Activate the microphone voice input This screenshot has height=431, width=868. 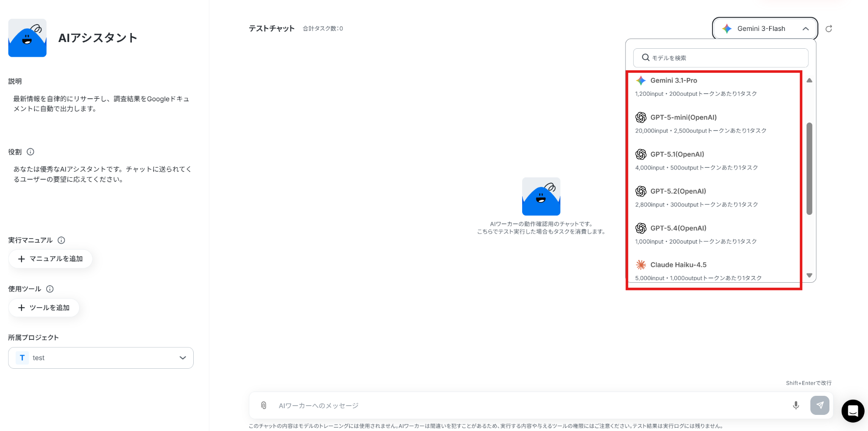point(796,406)
